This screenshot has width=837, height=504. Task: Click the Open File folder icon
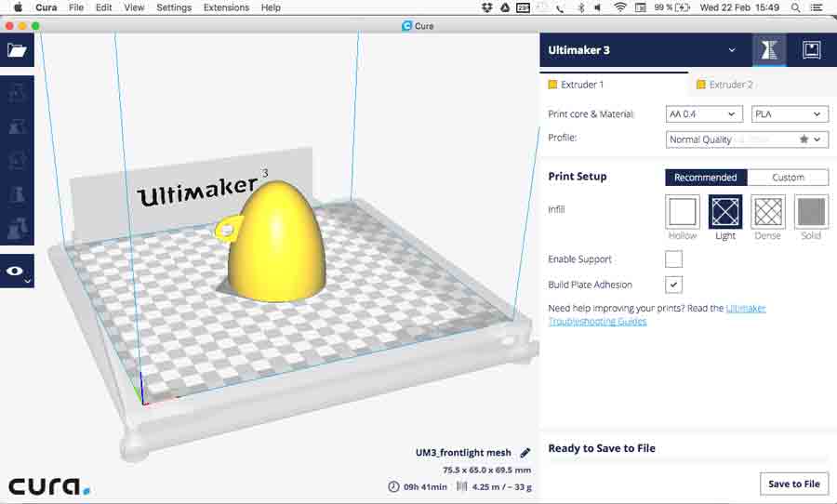coord(17,50)
